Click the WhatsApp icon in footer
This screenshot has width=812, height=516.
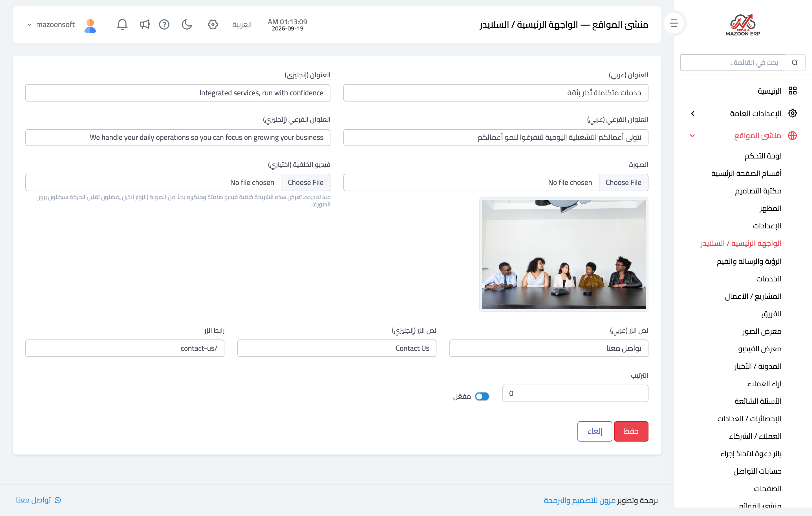coord(58,500)
